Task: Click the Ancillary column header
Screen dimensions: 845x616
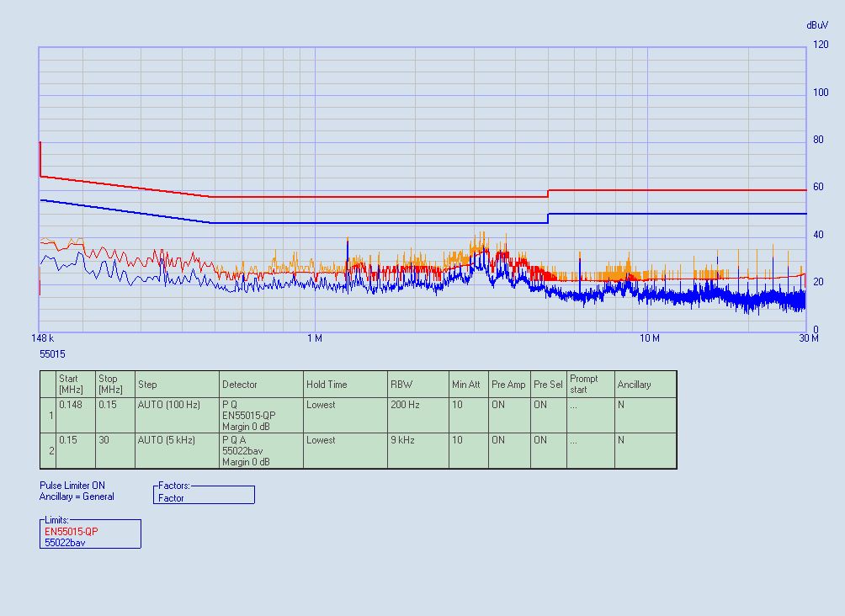Action: (646, 385)
